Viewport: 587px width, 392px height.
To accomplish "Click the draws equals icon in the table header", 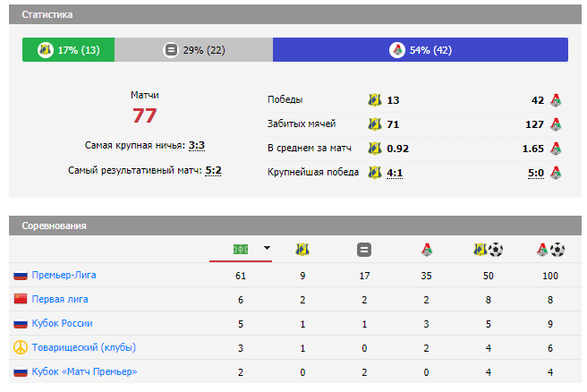I will [x=363, y=250].
